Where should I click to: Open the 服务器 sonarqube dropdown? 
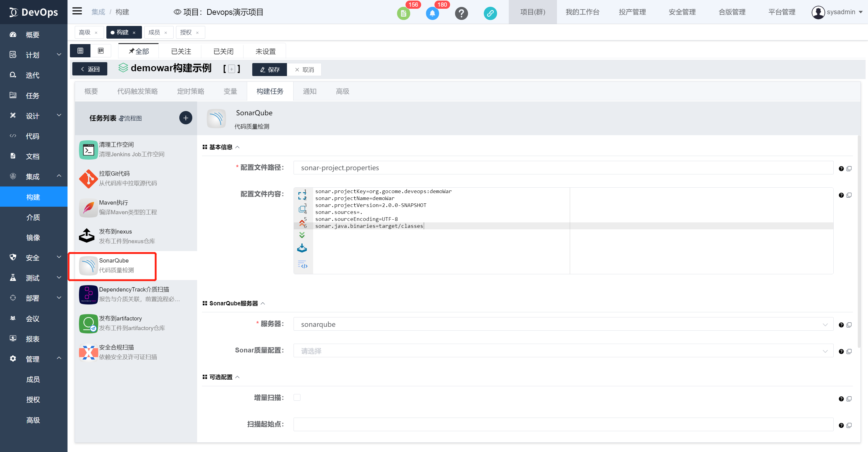click(x=563, y=324)
